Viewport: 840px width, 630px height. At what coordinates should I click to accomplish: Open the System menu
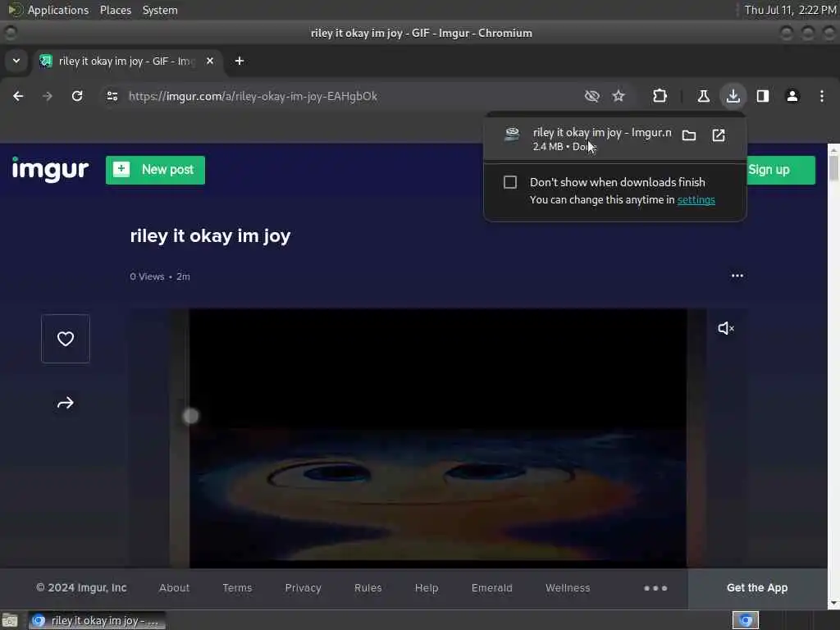(160, 10)
